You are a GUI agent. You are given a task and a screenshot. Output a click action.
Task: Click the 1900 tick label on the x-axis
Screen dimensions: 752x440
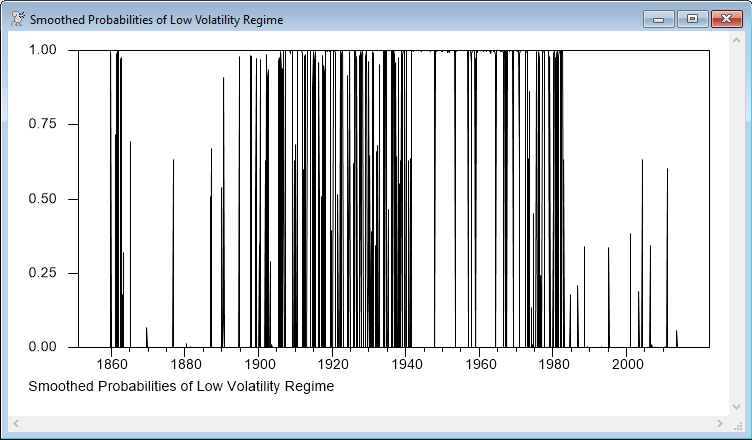tap(259, 365)
